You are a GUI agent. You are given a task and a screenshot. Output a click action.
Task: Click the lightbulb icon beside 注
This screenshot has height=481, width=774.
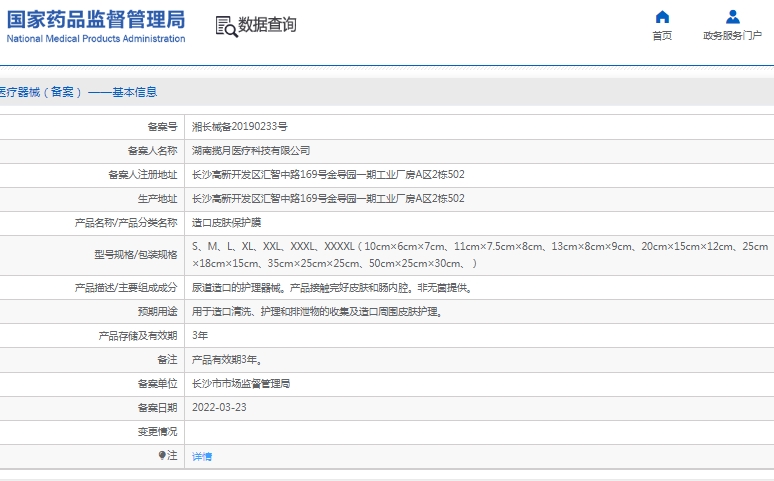pos(162,455)
